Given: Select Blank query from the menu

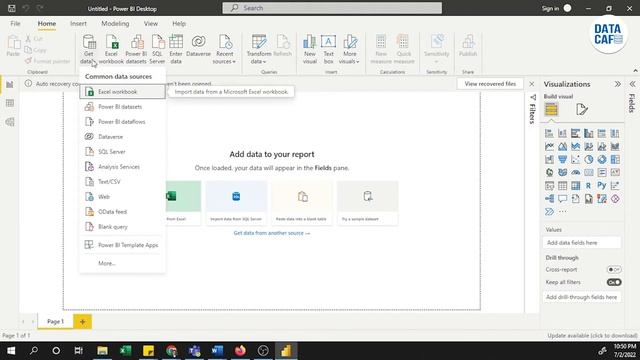Looking at the screenshot, I should pos(122,227).
